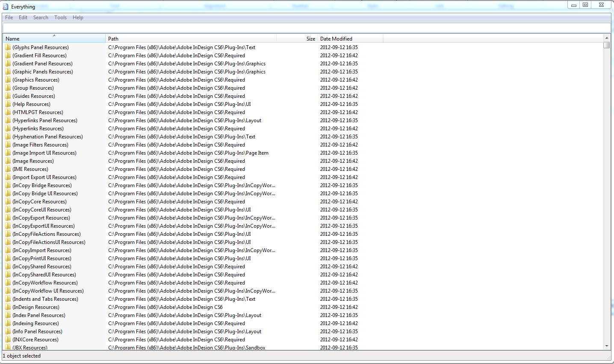This screenshot has width=614, height=364.
Task: Select (InCopySharedUI Resources) name
Action: pos(44,275)
